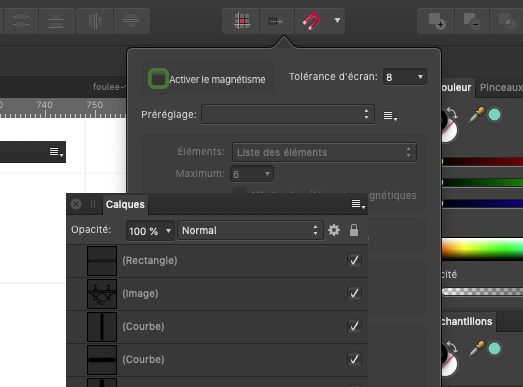Enable the Activer le magnétisme checkbox

pos(158,79)
